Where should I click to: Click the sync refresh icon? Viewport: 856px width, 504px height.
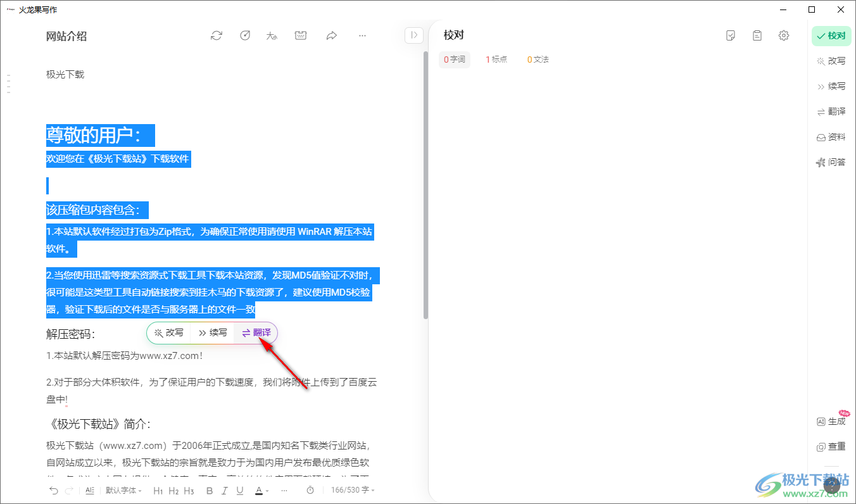(217, 36)
